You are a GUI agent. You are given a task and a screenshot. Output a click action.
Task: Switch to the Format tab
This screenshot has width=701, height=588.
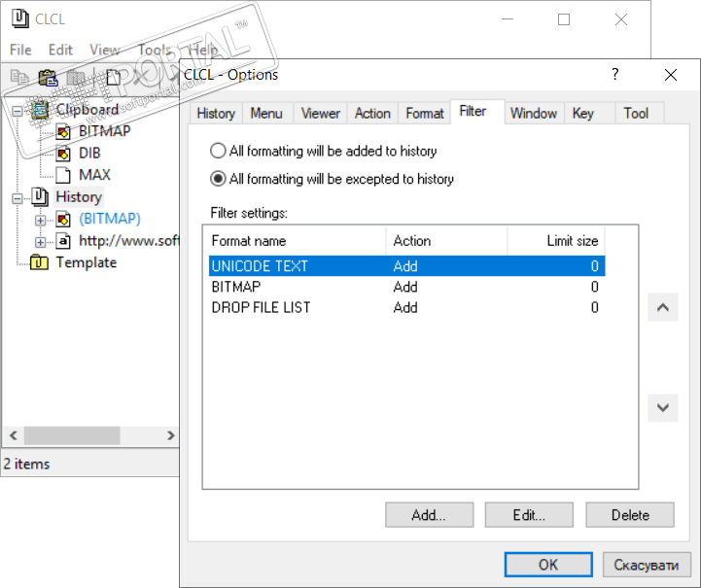tap(424, 114)
